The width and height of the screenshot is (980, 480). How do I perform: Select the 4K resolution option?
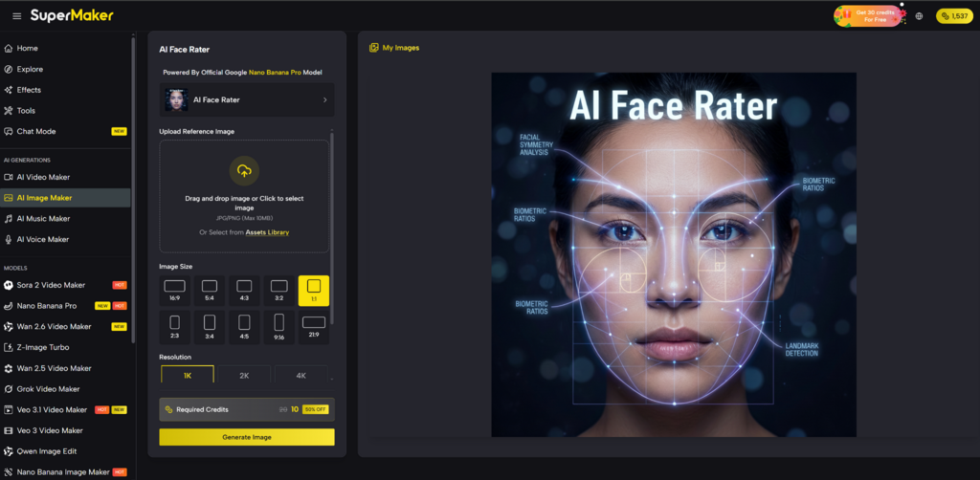click(300, 376)
